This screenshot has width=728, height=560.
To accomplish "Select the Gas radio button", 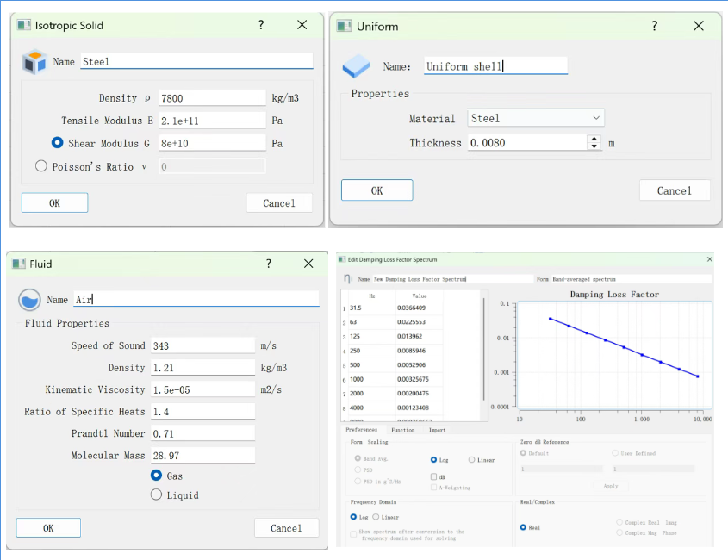I will pyautogui.click(x=156, y=475).
